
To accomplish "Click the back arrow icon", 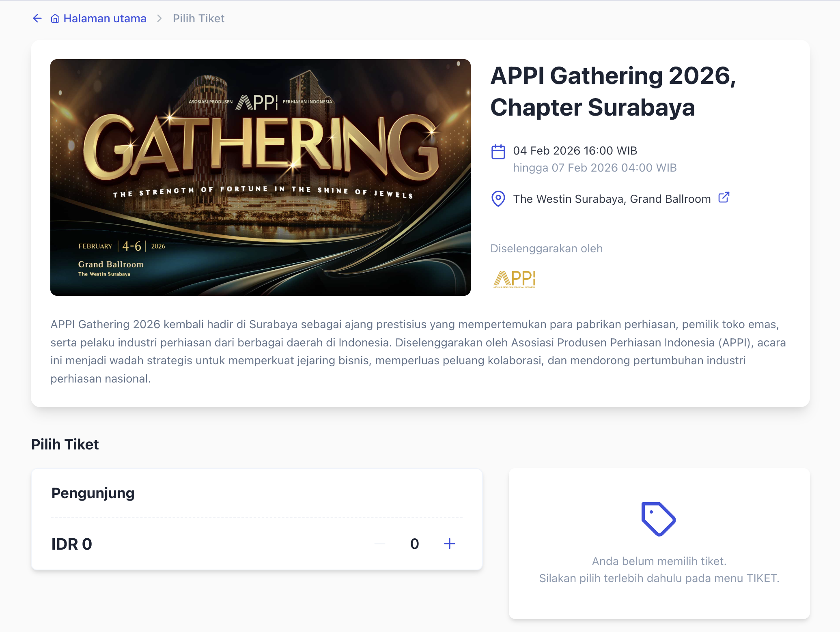I will 37,18.
